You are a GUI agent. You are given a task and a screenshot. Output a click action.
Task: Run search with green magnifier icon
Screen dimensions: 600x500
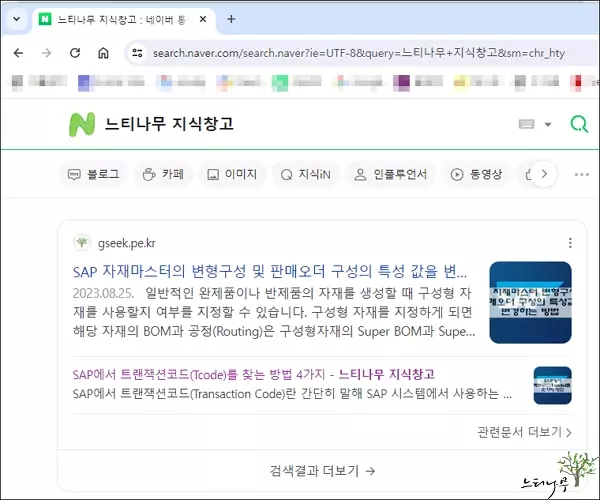pyautogui.click(x=579, y=124)
